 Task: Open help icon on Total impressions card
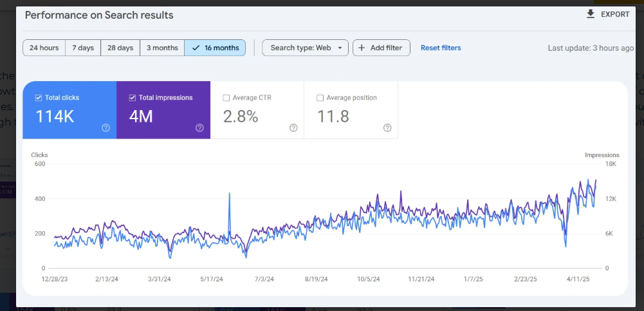click(199, 127)
